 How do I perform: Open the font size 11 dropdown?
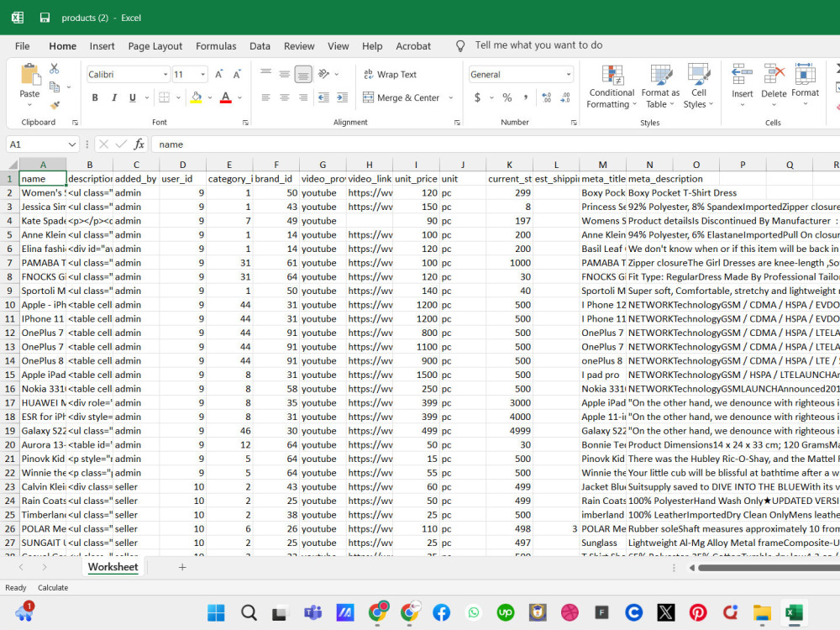202,75
